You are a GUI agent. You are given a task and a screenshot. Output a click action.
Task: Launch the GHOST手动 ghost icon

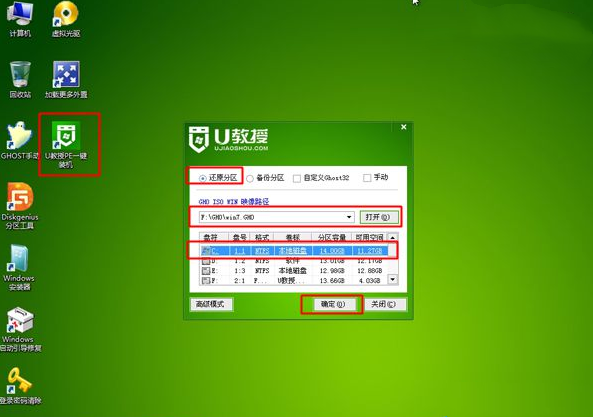19,140
